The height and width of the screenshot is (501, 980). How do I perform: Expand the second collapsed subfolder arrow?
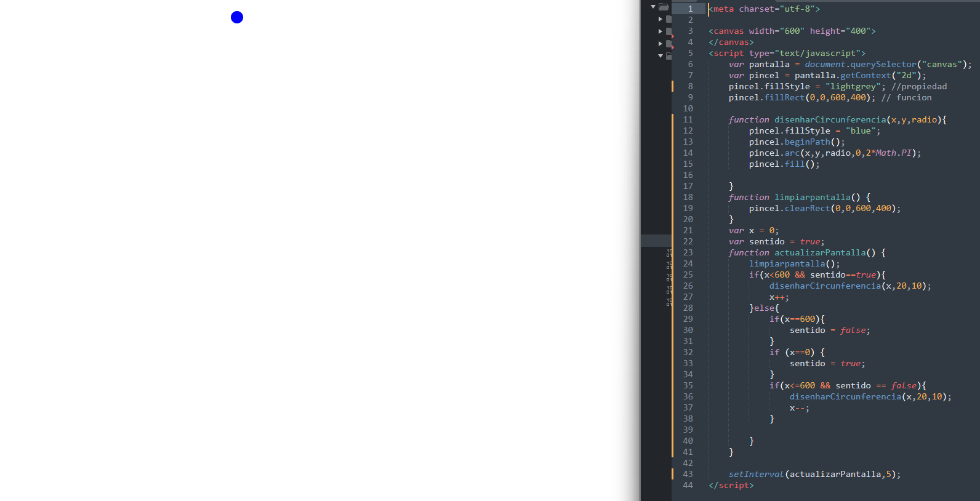[661, 31]
